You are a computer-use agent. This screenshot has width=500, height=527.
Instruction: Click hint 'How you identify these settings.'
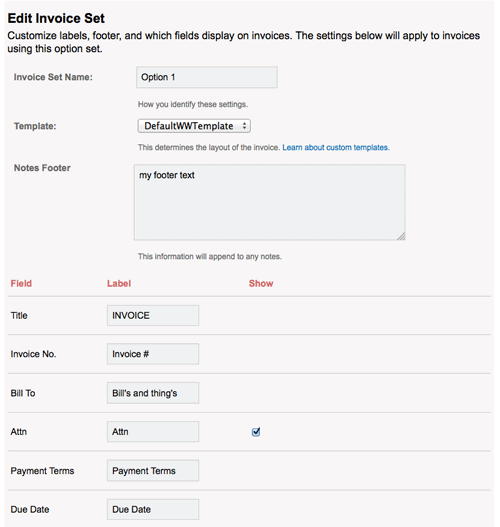click(193, 105)
